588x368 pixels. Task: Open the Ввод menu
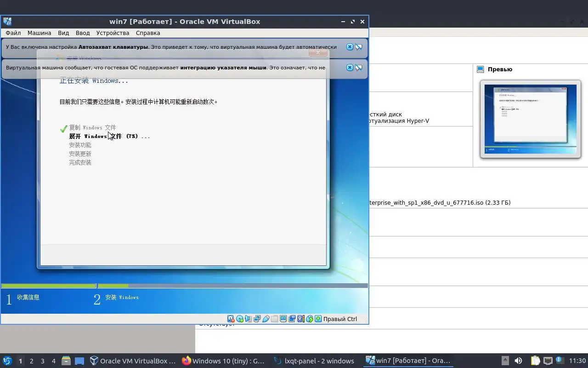click(83, 33)
